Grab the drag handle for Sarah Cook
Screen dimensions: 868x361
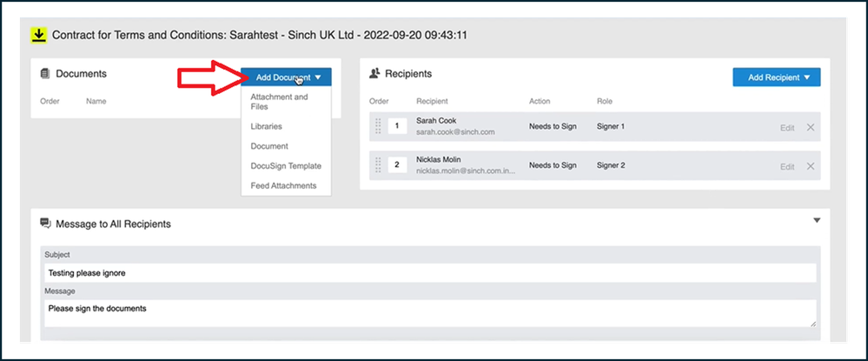(x=379, y=126)
